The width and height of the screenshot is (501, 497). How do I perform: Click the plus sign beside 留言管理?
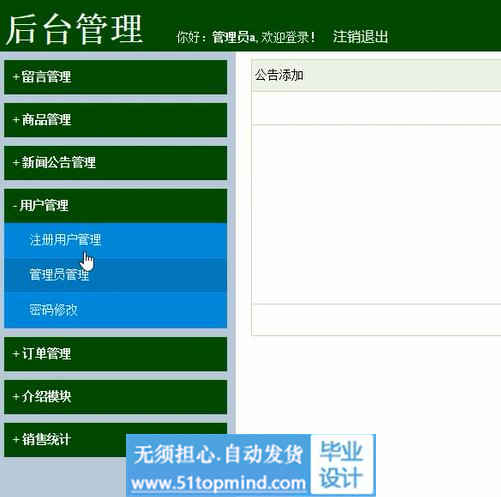coord(16,77)
